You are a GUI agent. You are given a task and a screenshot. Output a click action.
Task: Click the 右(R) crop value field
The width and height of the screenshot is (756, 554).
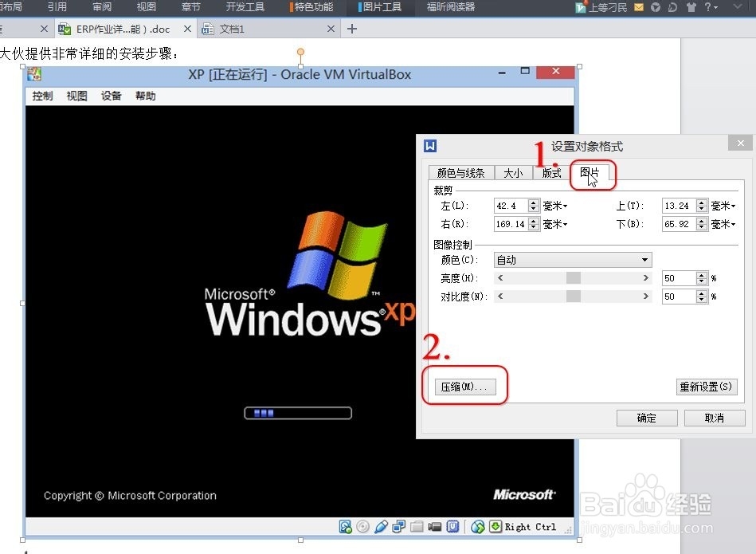pos(511,224)
